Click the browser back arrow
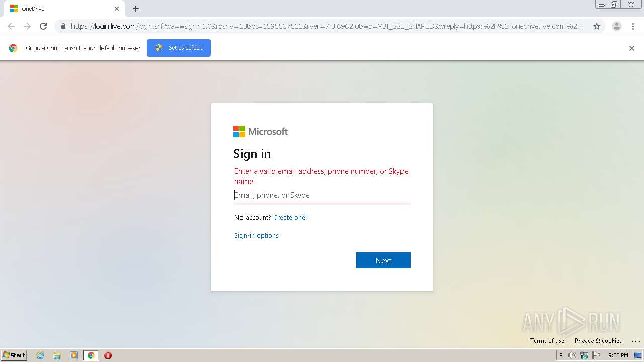This screenshot has width=644, height=362. coord(11,26)
